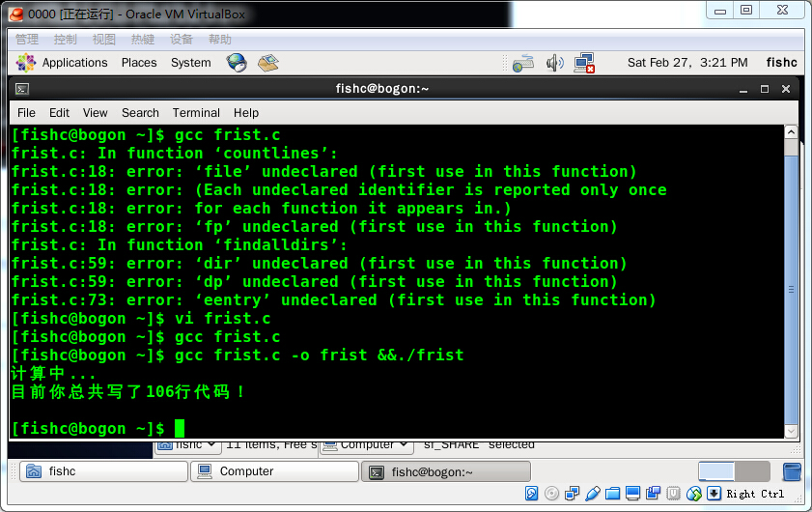Viewport: 812px width, 512px height.
Task: Click the VirtualBox hard disk status icon
Action: 531,494
